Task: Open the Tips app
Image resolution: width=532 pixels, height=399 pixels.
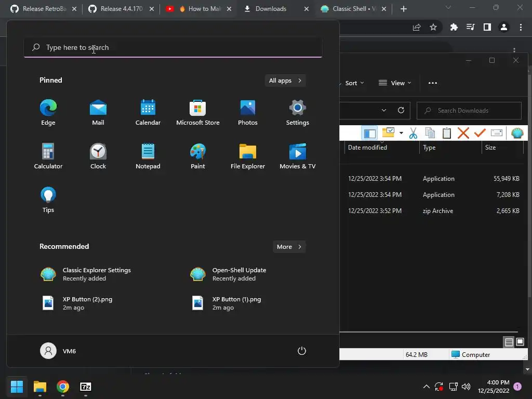Action: coord(48,200)
